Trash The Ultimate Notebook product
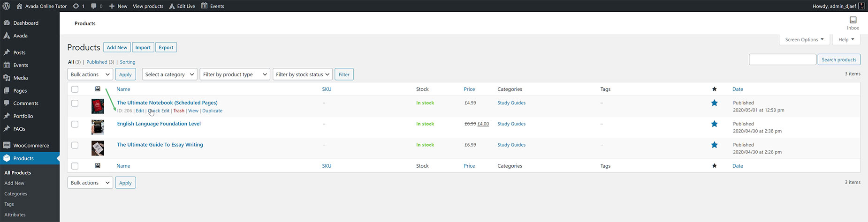Image resolution: width=868 pixels, height=222 pixels. (x=179, y=111)
